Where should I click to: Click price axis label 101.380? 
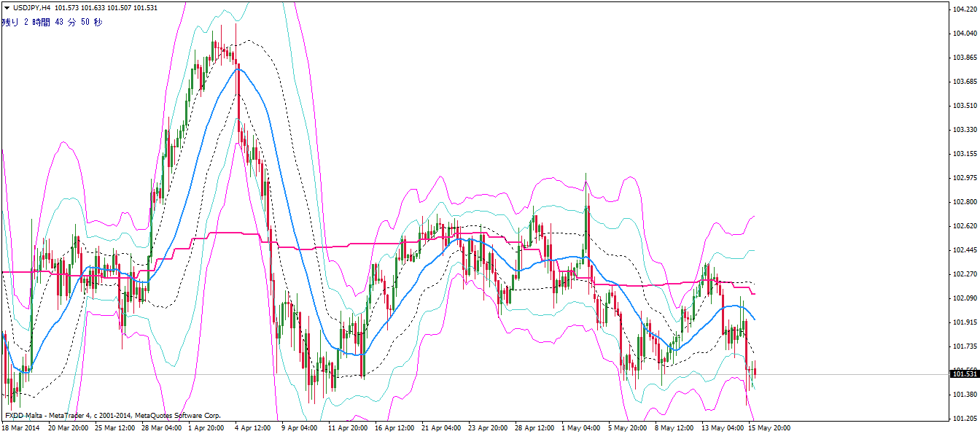click(964, 395)
